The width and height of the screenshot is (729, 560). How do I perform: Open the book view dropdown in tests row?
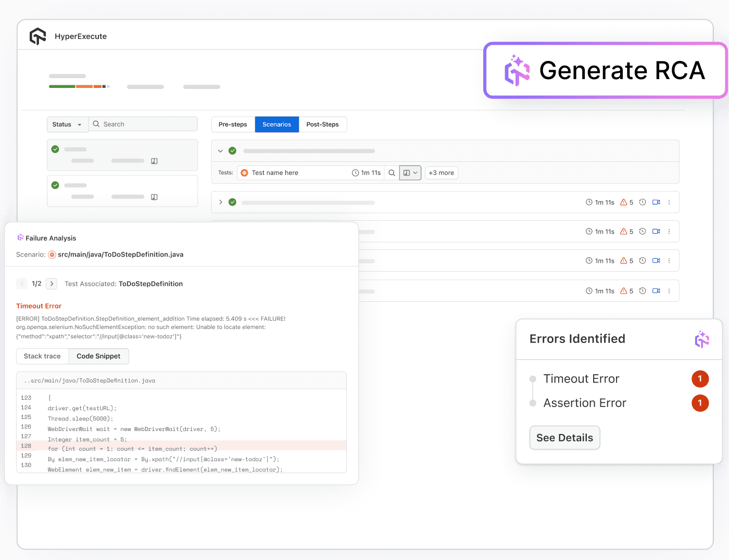pyautogui.click(x=410, y=173)
